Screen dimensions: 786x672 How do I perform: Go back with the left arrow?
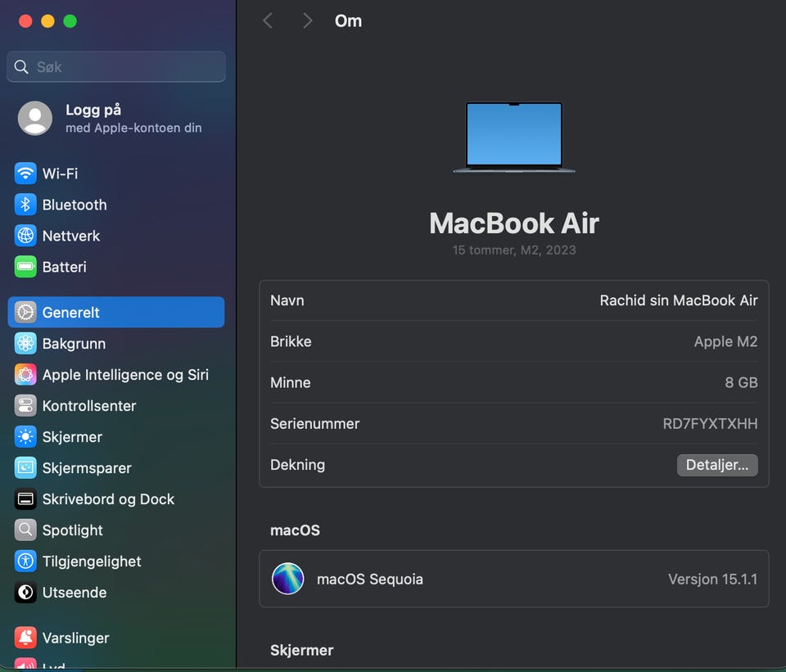click(268, 21)
